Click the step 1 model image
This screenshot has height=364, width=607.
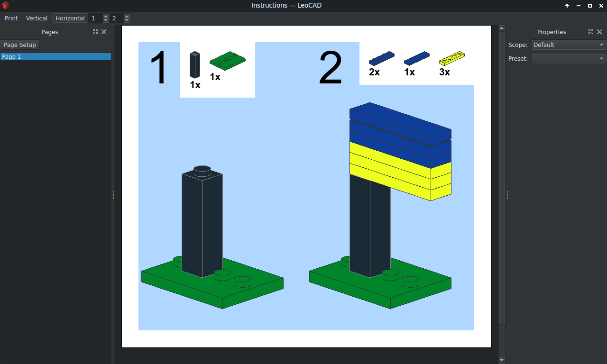coord(212,237)
